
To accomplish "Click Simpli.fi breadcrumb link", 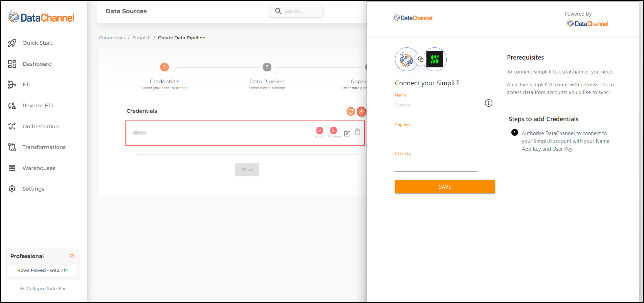I will click(x=141, y=38).
